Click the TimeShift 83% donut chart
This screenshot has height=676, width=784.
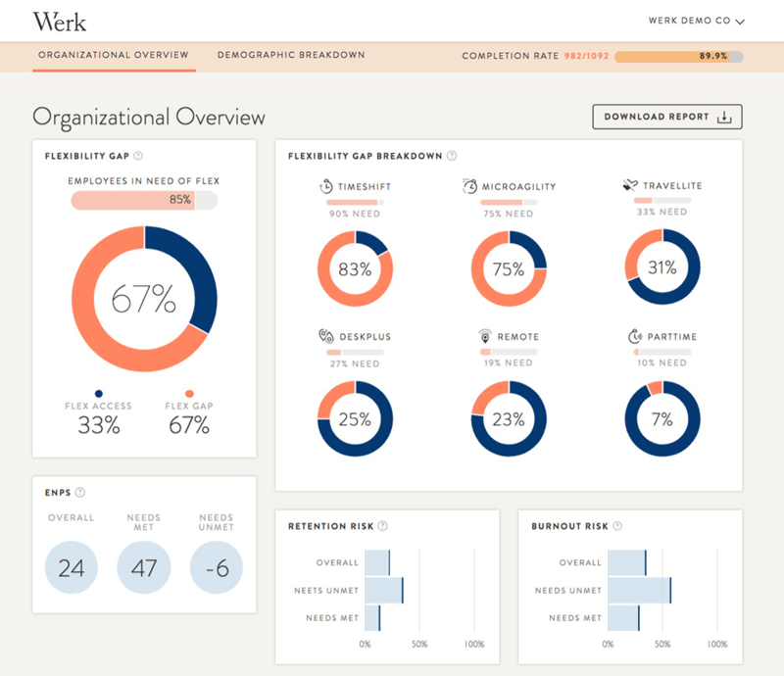355,268
